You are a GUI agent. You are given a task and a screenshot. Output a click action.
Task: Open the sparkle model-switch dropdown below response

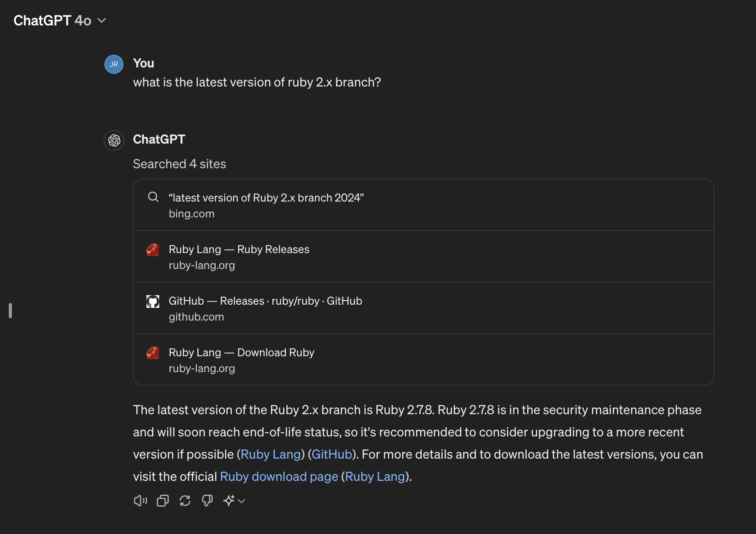234,501
